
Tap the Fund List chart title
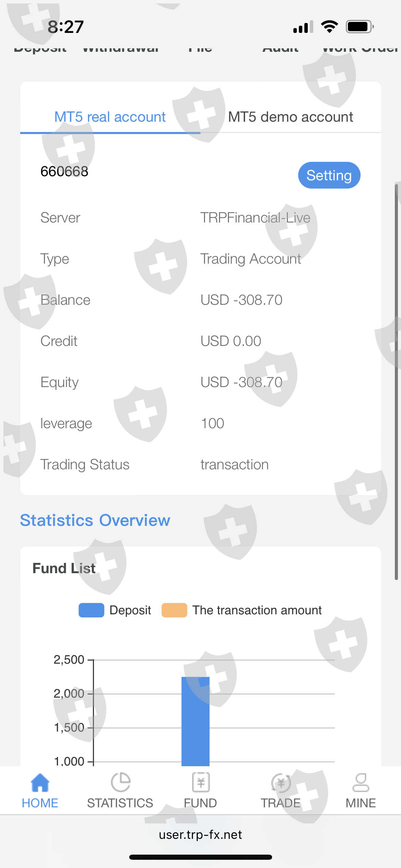(x=64, y=568)
